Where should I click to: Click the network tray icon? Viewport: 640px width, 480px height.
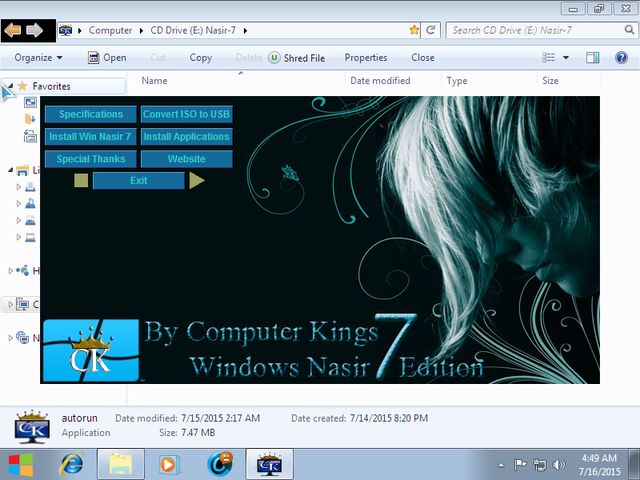540,464
